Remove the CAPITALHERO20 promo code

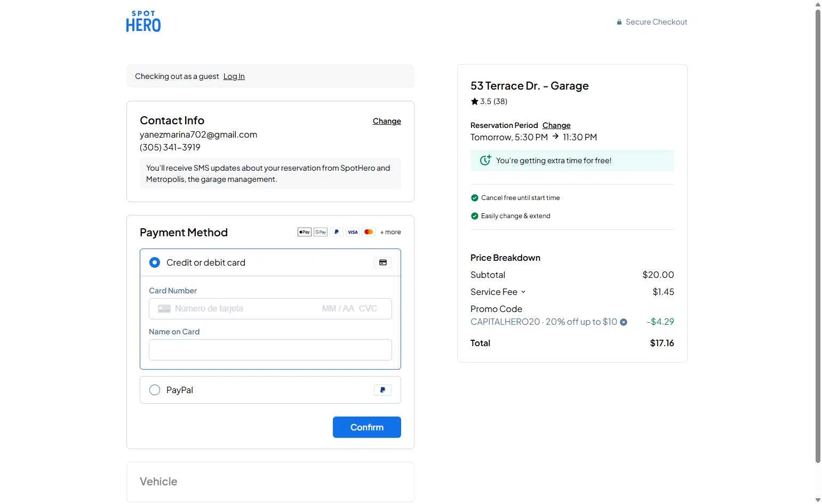[x=624, y=322]
